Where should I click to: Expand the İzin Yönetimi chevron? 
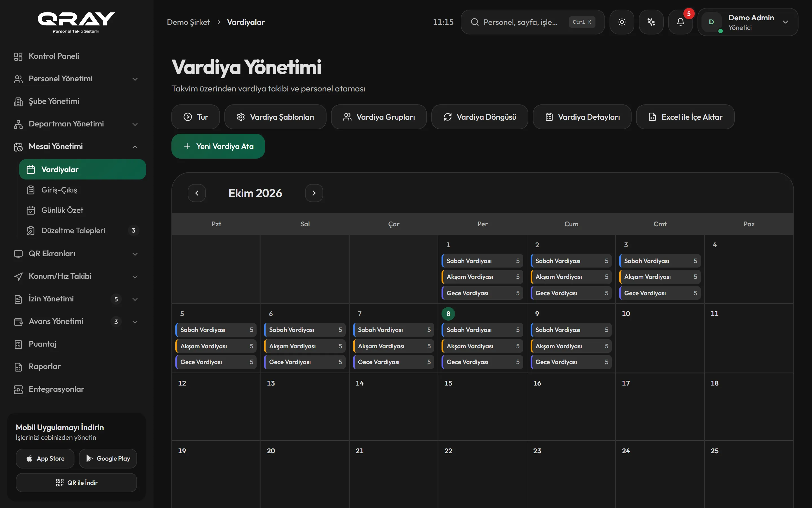(135, 299)
